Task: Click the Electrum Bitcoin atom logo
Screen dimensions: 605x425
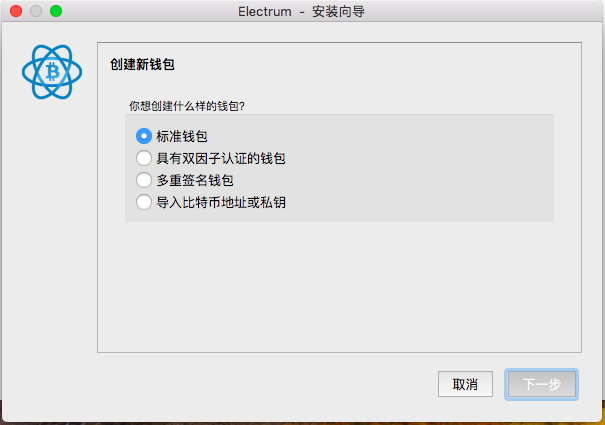Action: tap(52, 72)
